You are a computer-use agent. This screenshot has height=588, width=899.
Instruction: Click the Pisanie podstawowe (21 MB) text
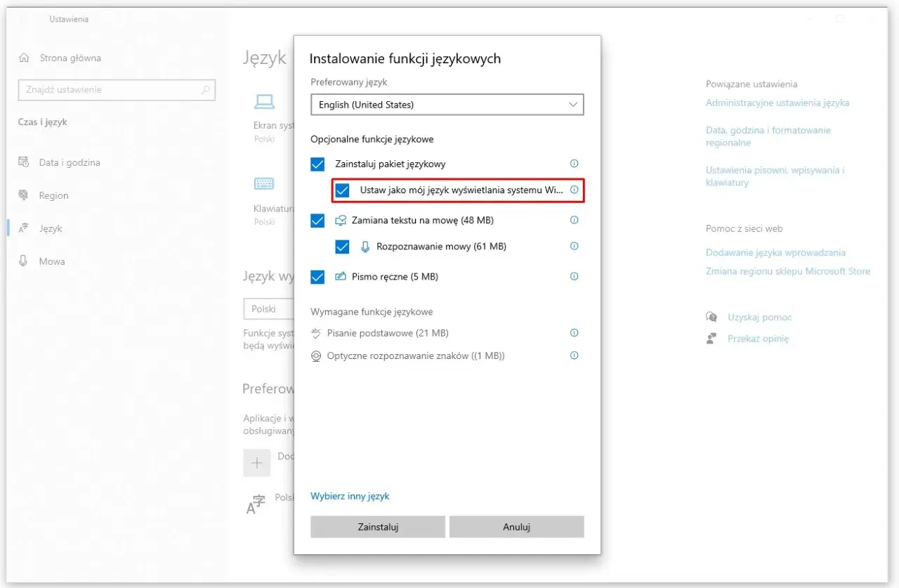click(388, 333)
